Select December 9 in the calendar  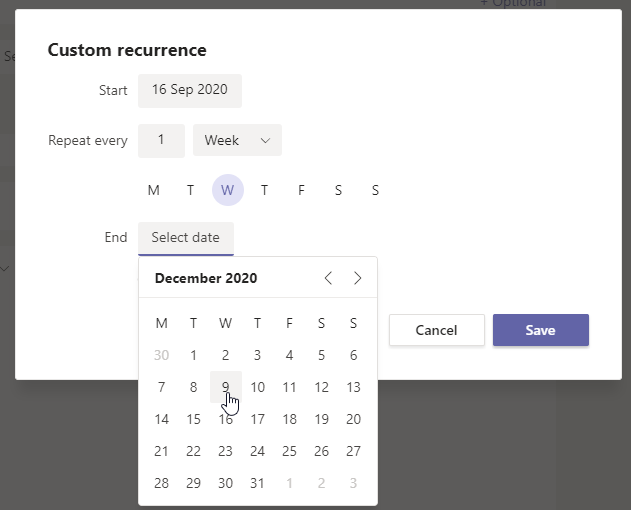226,387
